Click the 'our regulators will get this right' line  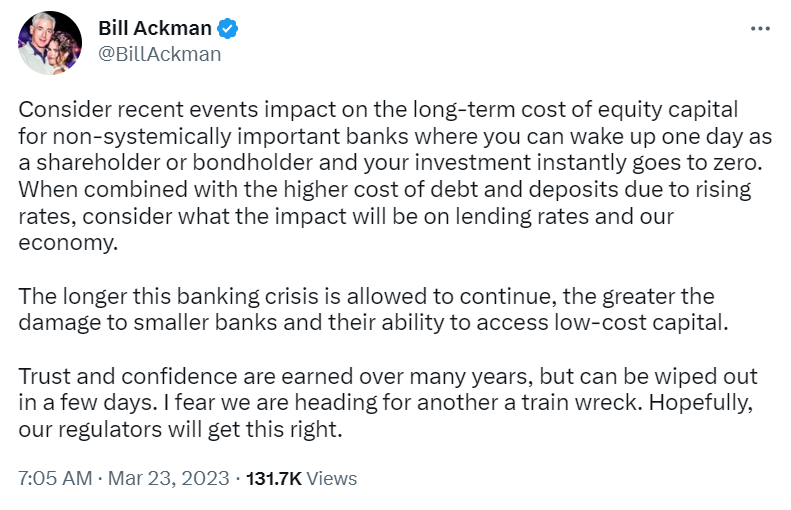pos(180,430)
